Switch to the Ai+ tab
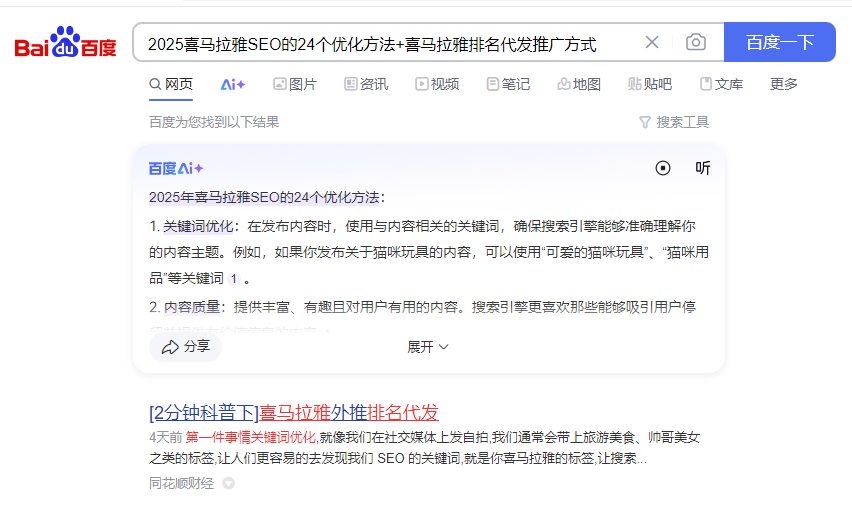 (233, 85)
